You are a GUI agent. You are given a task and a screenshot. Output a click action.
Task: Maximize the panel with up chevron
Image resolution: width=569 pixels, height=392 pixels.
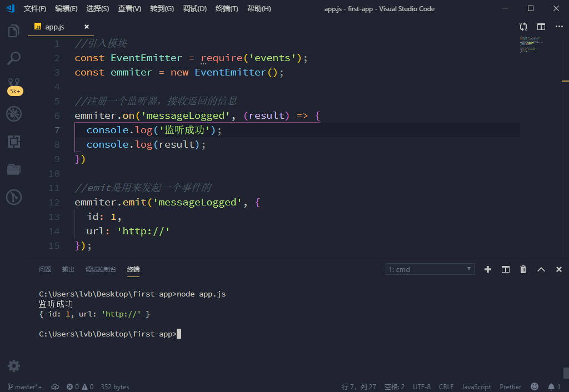541,269
